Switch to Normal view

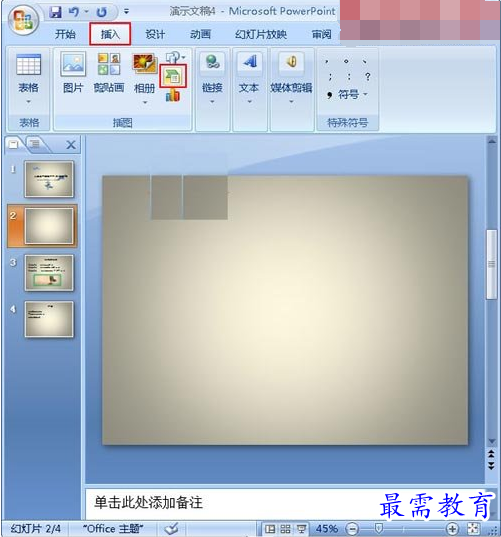tap(270, 529)
